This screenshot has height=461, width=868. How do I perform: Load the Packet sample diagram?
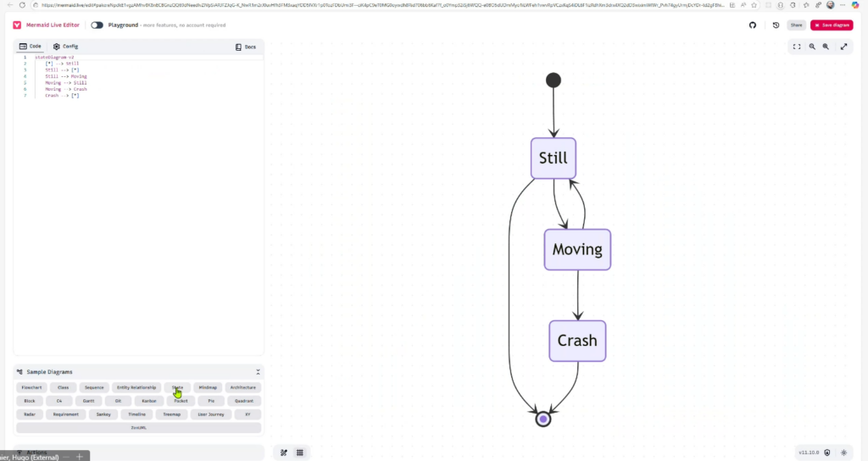[x=181, y=401]
